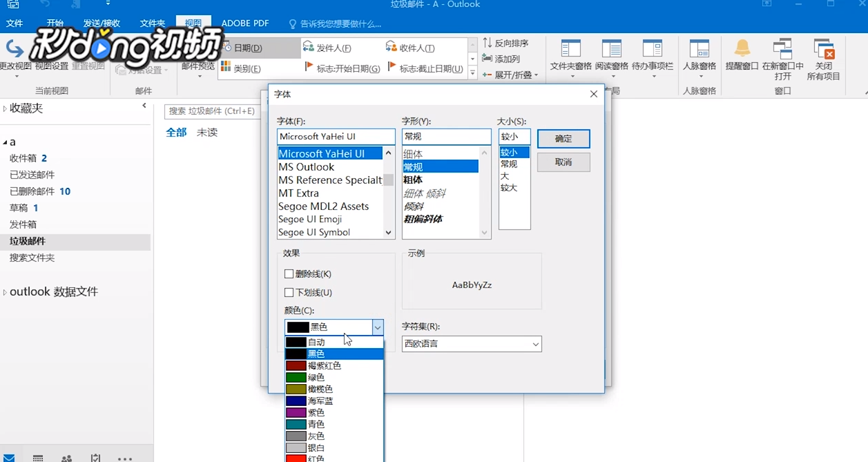Screen dimensions: 868x462
Task: Enable the Underline (下划线) checkbox
Action: click(289, 293)
